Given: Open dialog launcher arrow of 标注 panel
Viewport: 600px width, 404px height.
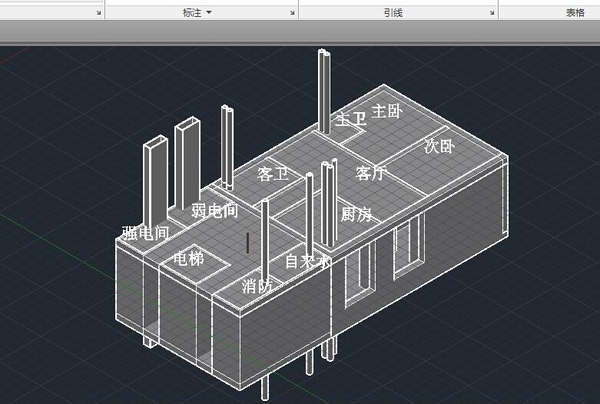Looking at the screenshot, I should point(291,13).
